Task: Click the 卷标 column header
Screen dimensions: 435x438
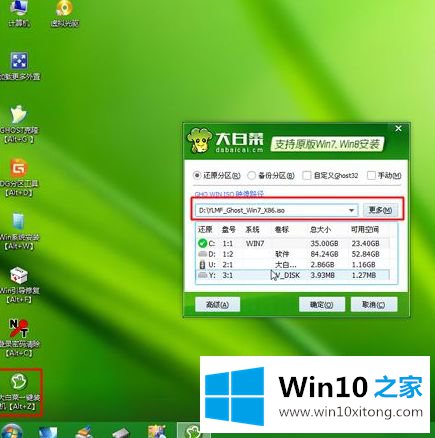Action: [282, 230]
